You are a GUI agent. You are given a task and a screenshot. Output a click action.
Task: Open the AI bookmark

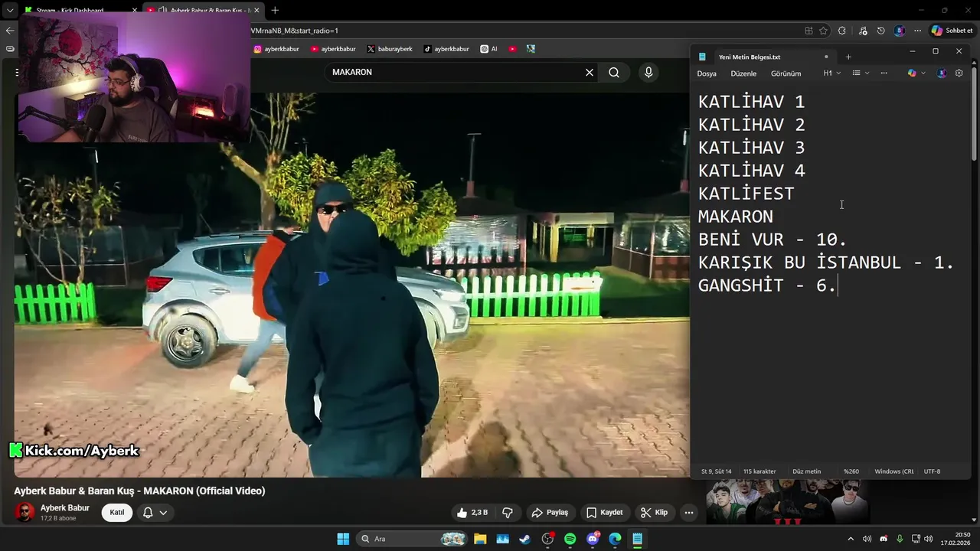click(x=488, y=49)
